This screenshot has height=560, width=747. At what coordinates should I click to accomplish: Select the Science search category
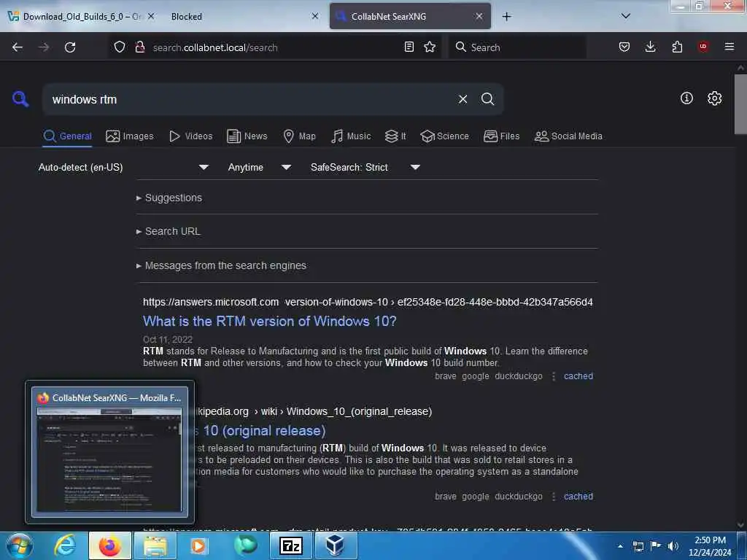444,136
